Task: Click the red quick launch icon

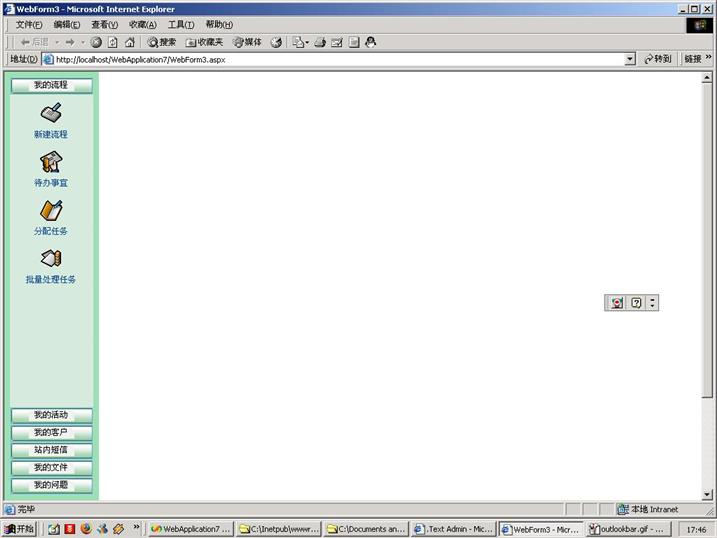Action: [x=70, y=529]
